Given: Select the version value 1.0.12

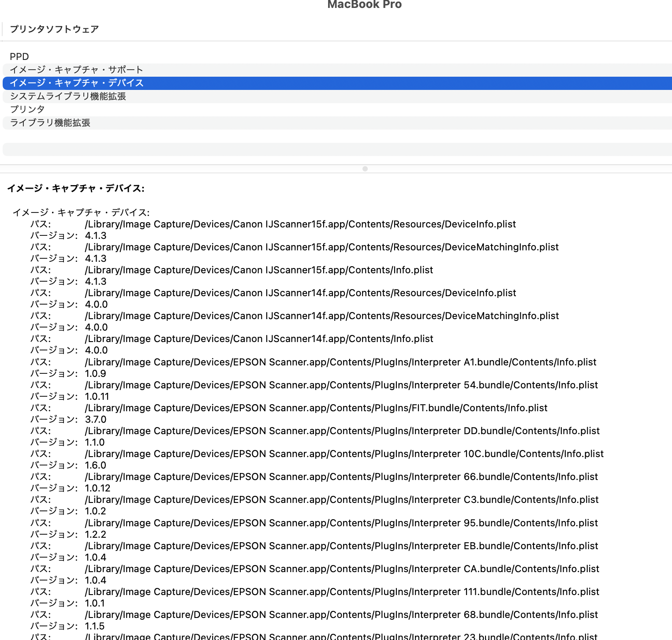Looking at the screenshot, I should (x=98, y=488).
